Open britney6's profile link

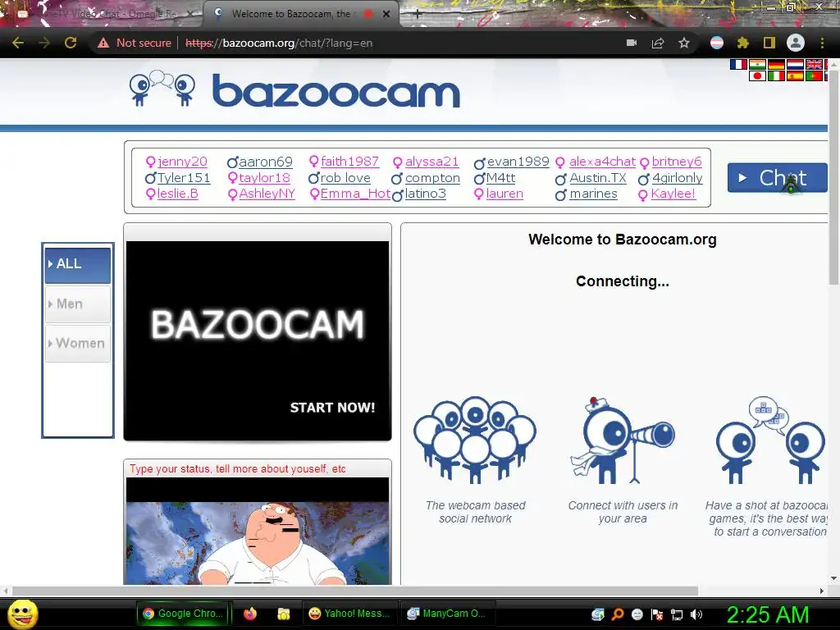point(677,162)
